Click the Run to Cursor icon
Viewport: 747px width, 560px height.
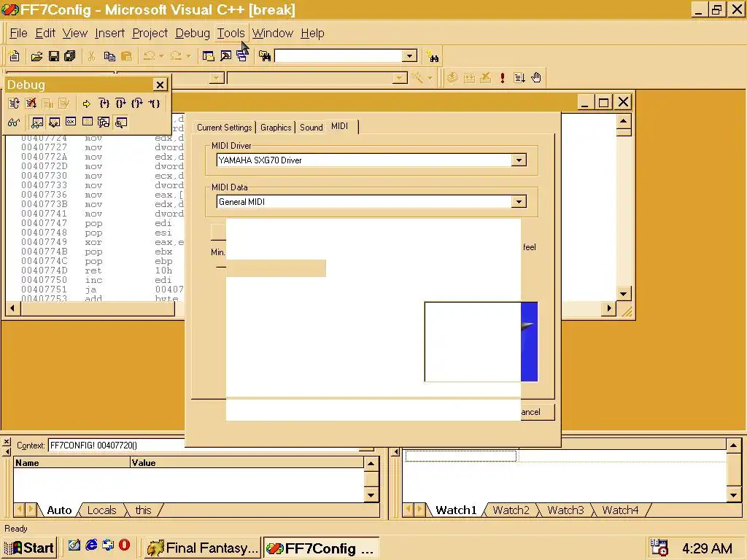pos(154,104)
